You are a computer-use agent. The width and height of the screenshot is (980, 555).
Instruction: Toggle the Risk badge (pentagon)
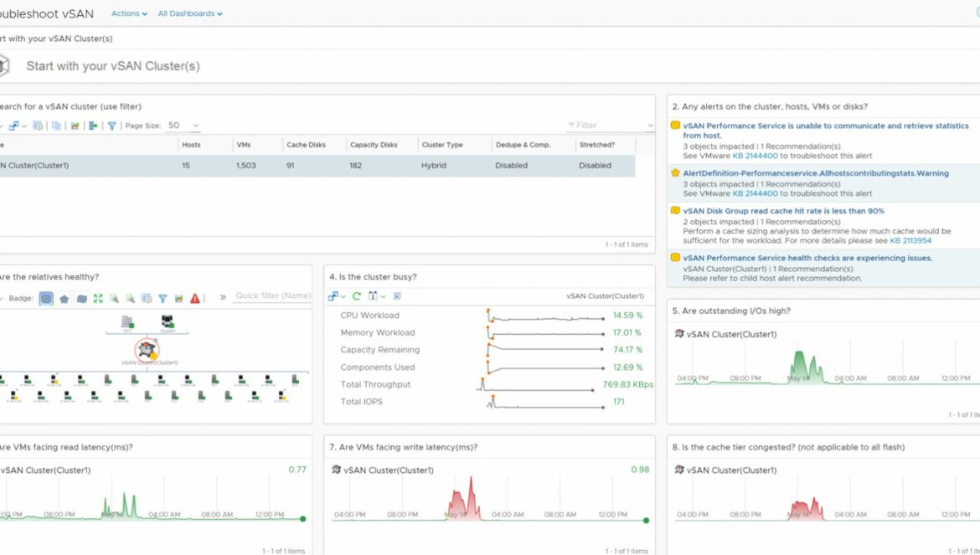pos(64,298)
